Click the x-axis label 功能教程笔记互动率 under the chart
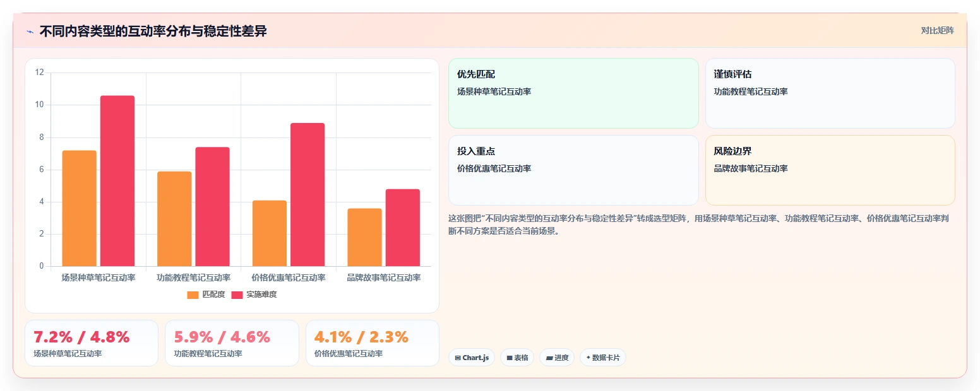The height and width of the screenshot is (391, 980). pyautogui.click(x=193, y=277)
